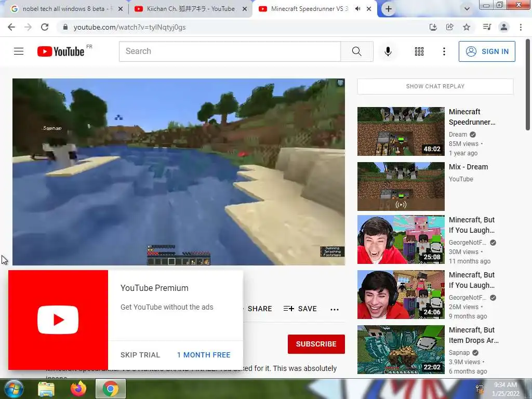The width and height of the screenshot is (532, 399).
Task: Open the 24:06 GeorgeNotFound video thumbnail
Action: pyautogui.click(x=401, y=295)
